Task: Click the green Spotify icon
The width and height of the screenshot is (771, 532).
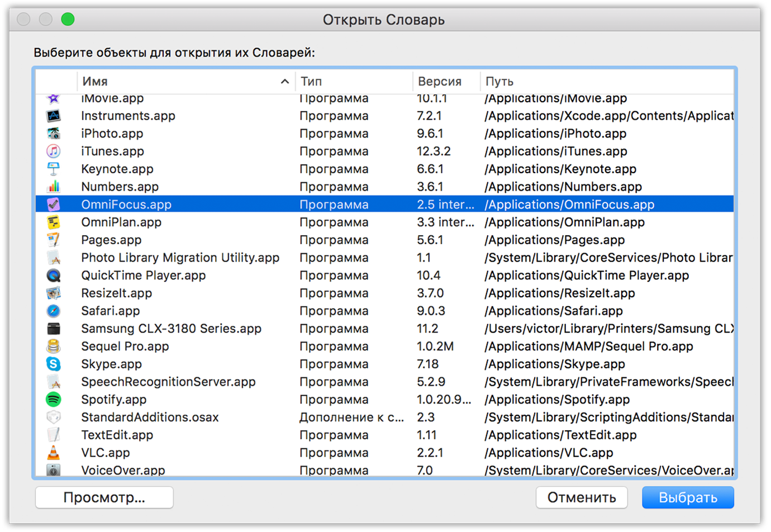Action: point(54,400)
